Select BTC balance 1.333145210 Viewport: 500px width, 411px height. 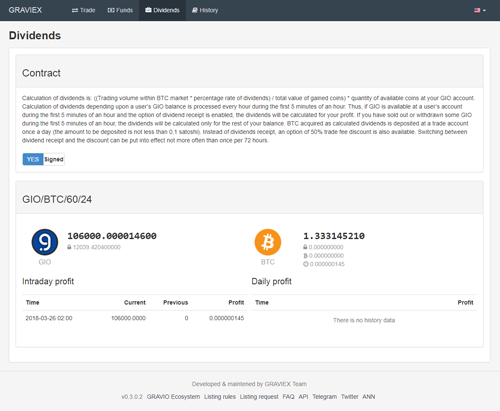[334, 236]
